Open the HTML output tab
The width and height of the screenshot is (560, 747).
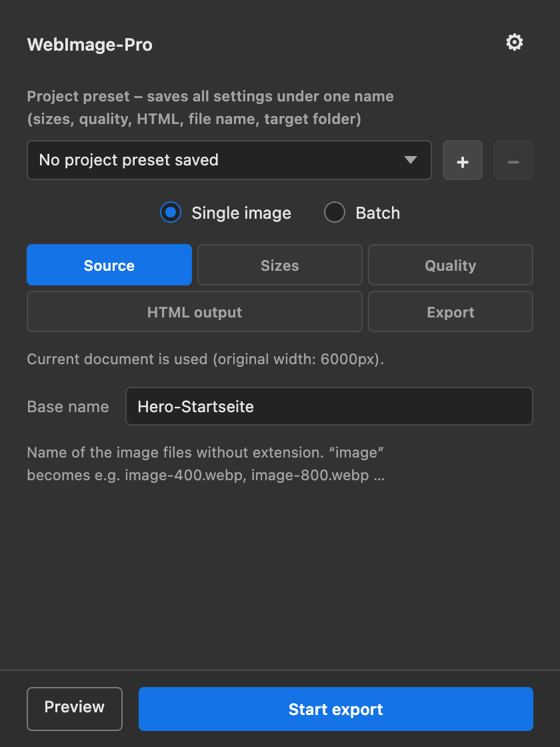click(194, 311)
